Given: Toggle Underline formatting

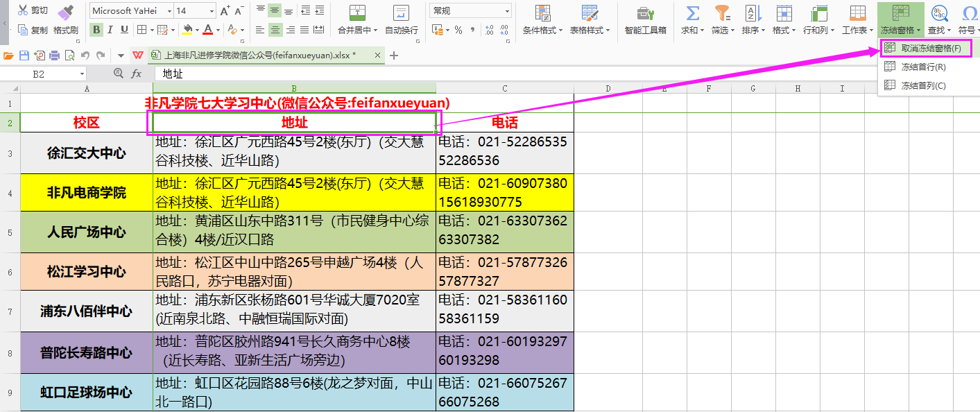Looking at the screenshot, I should click(x=124, y=30).
